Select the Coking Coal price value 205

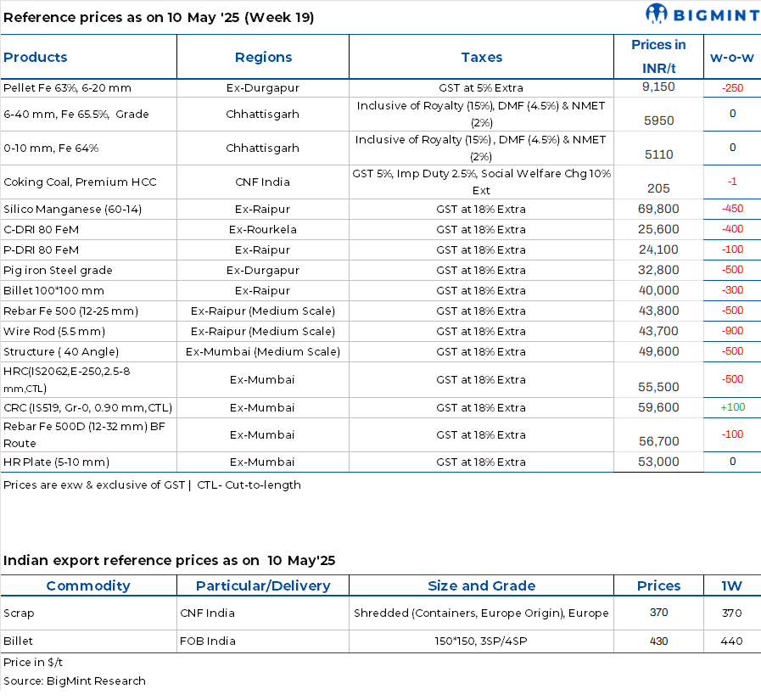tap(658, 188)
